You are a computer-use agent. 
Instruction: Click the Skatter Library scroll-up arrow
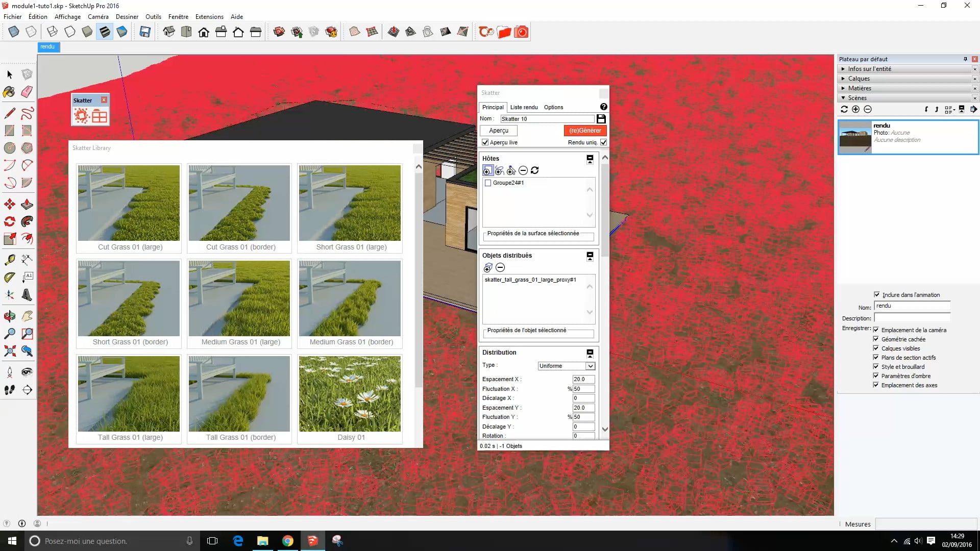[x=419, y=167]
